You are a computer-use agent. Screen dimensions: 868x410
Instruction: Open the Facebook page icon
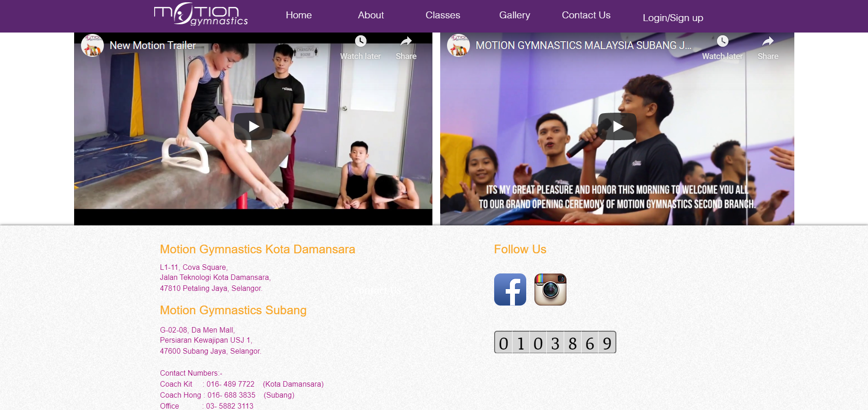tap(510, 290)
